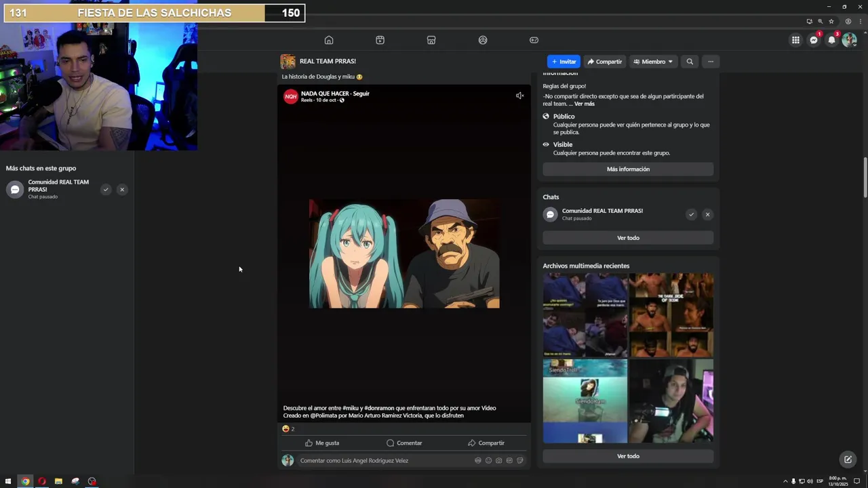
Task: Open emoji picker in comment box
Action: [488, 460]
